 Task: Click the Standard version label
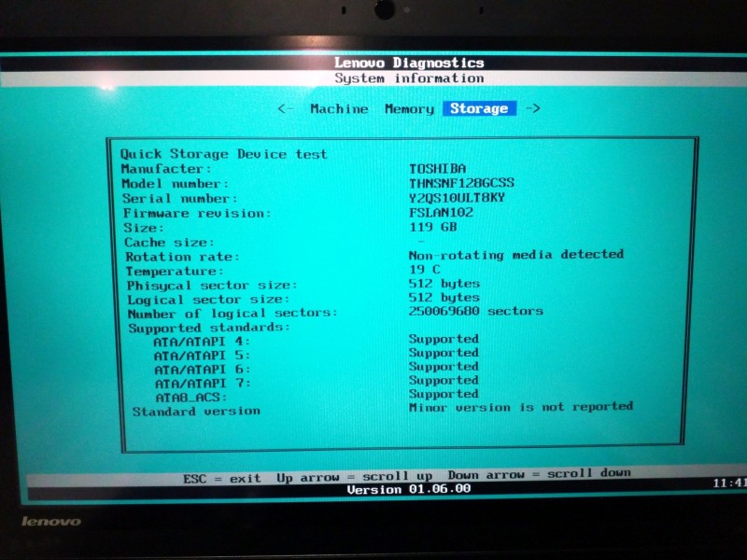click(x=196, y=412)
